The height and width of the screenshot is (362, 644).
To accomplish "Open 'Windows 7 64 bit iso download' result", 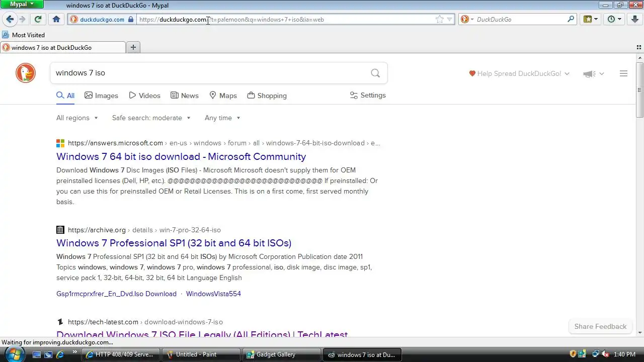I will [181, 156].
